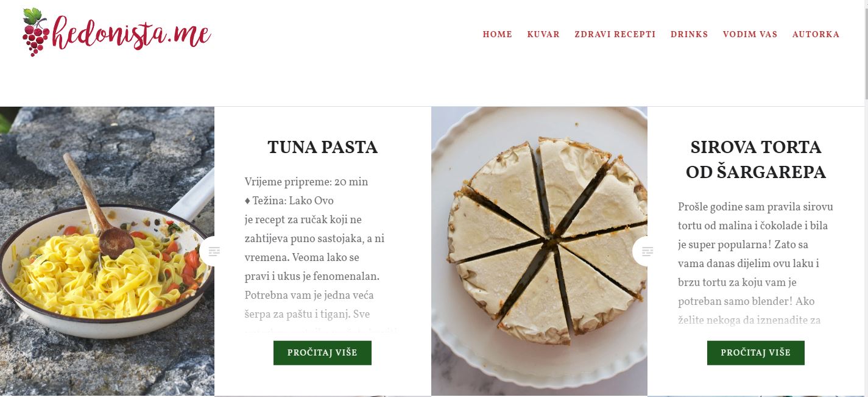Click PROČITAJ VIŠE under Tuna Pasta
This screenshot has height=397, width=868.
click(x=322, y=352)
